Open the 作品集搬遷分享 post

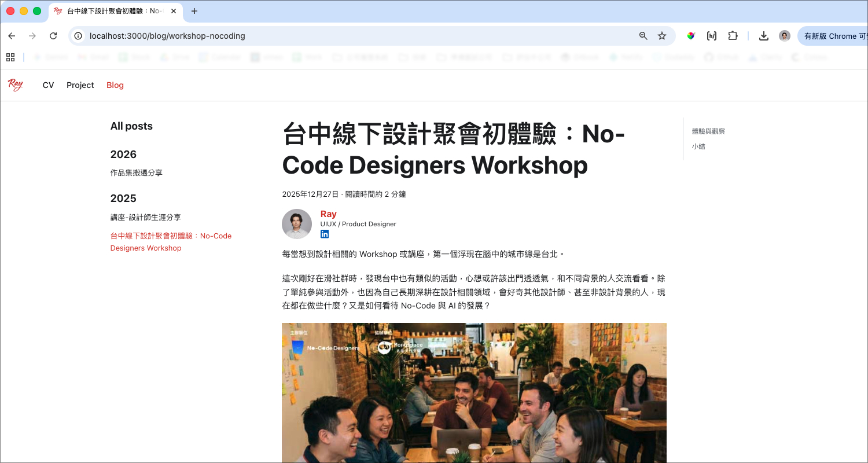tap(137, 172)
